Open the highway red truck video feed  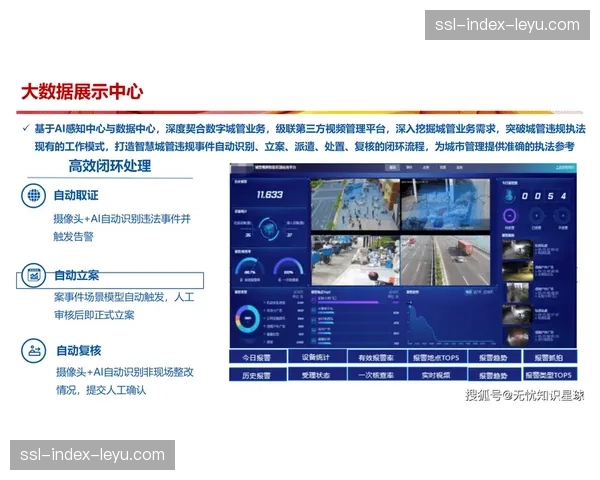click(x=445, y=260)
